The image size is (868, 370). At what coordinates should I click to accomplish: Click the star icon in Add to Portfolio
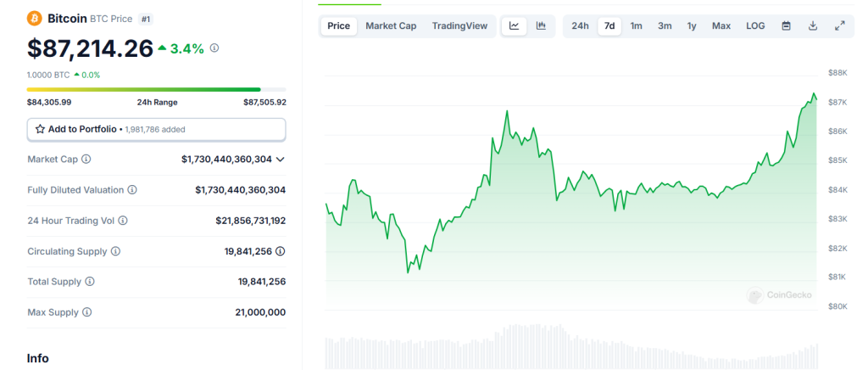tap(40, 129)
